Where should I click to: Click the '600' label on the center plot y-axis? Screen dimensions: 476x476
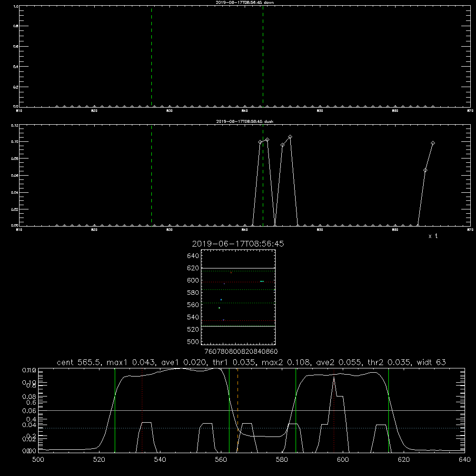193,280
